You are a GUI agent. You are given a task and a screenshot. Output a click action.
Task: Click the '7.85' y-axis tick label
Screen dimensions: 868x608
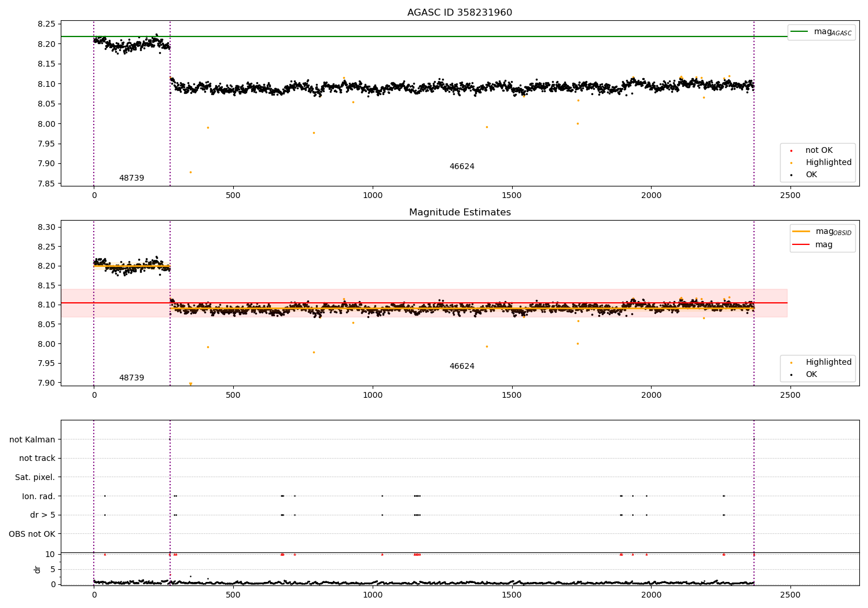click(46, 184)
